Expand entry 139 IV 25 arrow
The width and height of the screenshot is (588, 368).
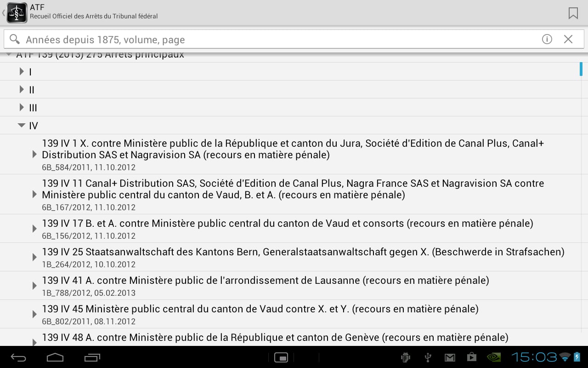(34, 257)
